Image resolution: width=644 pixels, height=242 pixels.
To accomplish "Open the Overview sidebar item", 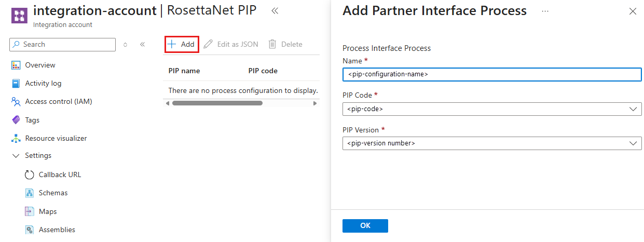I will (x=40, y=65).
